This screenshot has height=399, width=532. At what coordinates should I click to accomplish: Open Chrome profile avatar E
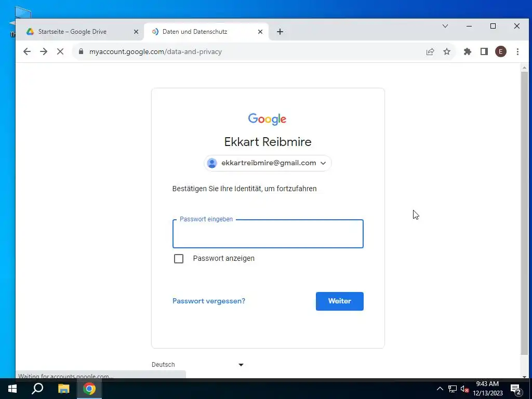pos(501,51)
